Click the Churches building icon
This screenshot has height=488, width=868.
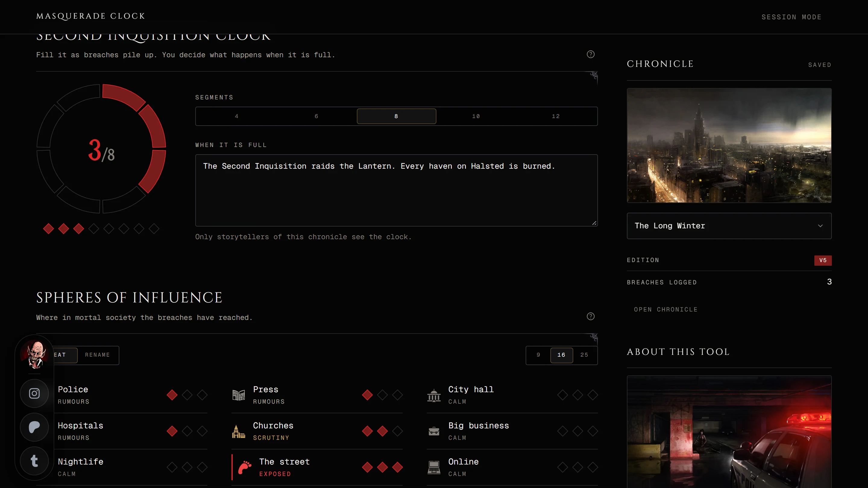pos(239,431)
